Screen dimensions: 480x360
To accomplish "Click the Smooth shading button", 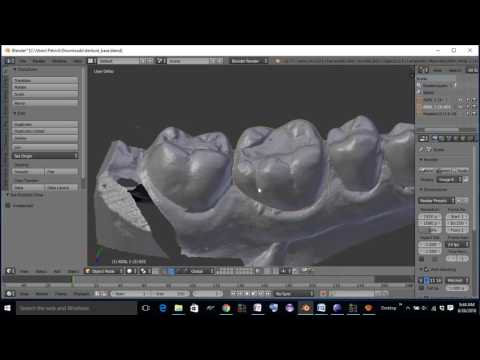I will (28, 171).
